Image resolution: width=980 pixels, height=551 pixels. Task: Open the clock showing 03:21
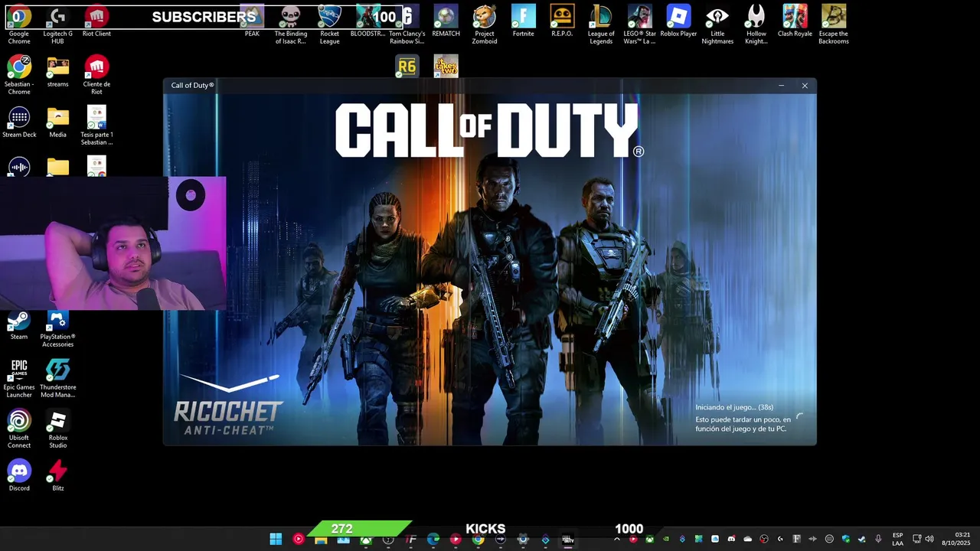click(x=955, y=539)
